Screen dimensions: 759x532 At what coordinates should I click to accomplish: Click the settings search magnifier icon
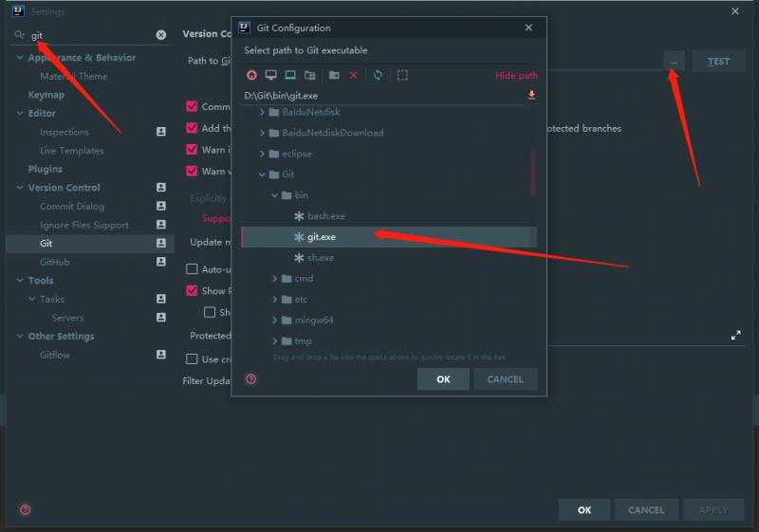19,35
